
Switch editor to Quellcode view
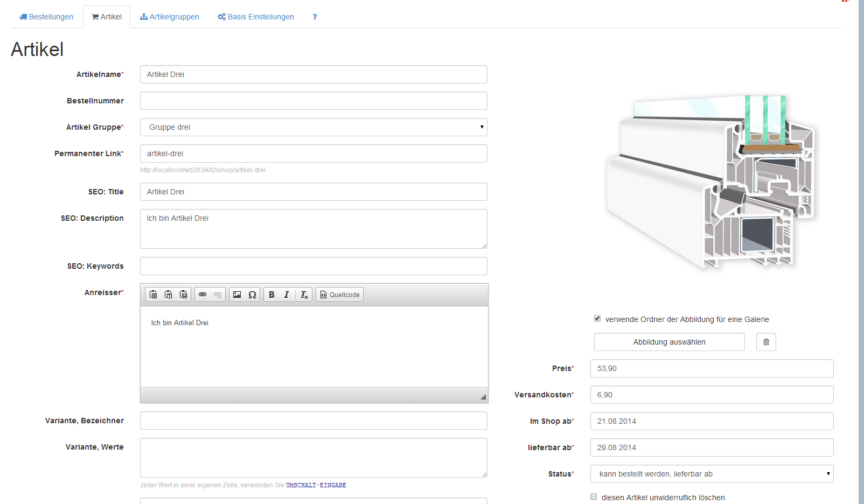point(340,295)
